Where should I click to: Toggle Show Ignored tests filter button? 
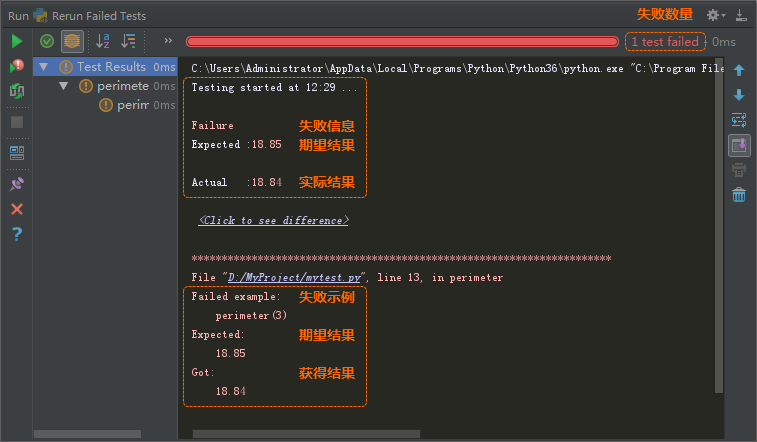(x=72, y=41)
